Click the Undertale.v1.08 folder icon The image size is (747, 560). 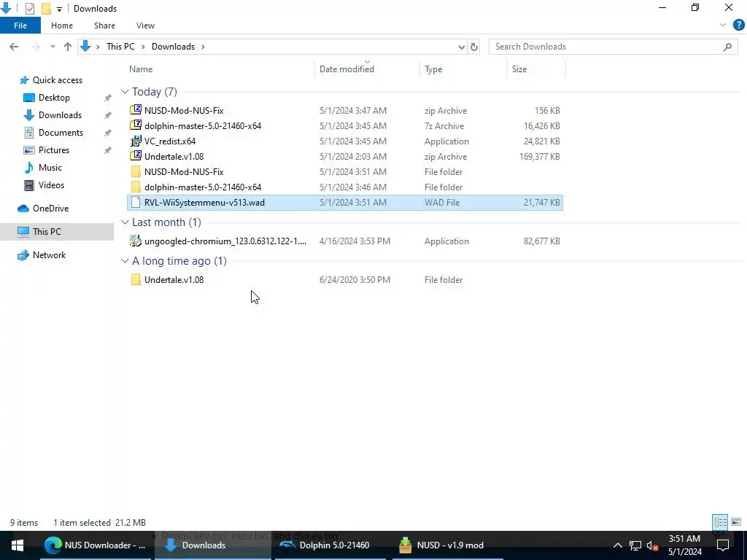(x=136, y=279)
